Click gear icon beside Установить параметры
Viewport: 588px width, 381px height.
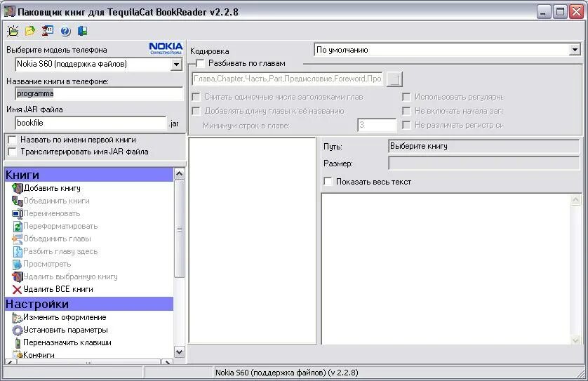tap(18, 330)
